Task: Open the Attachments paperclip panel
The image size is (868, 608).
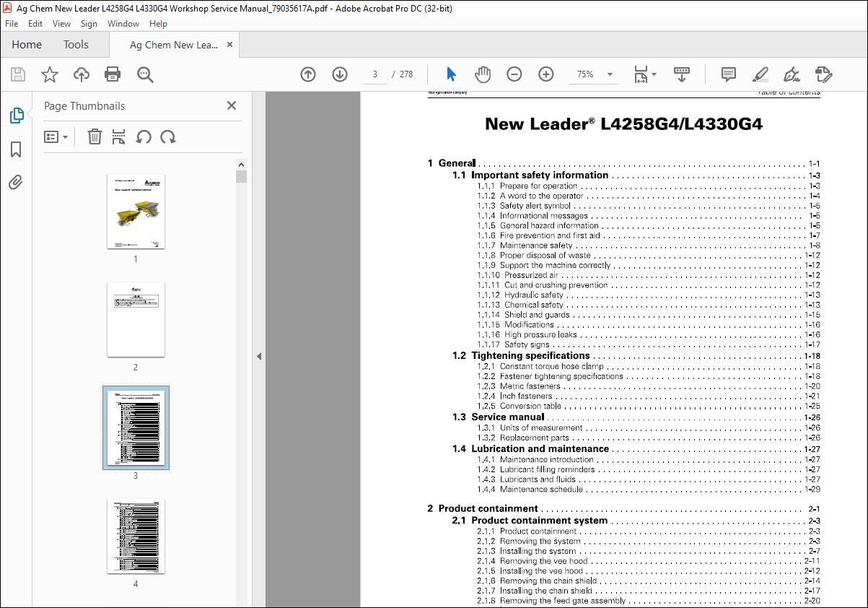Action: (x=16, y=182)
